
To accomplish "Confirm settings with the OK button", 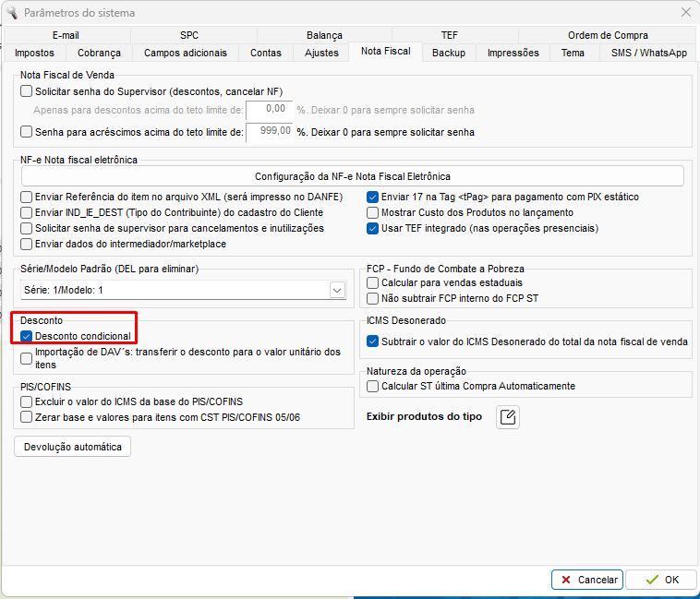I will 661,580.
